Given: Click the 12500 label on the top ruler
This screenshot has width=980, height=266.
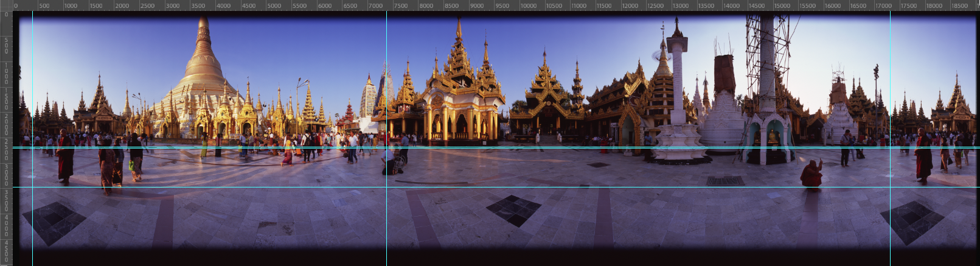Looking at the screenshot, I should [x=656, y=5].
